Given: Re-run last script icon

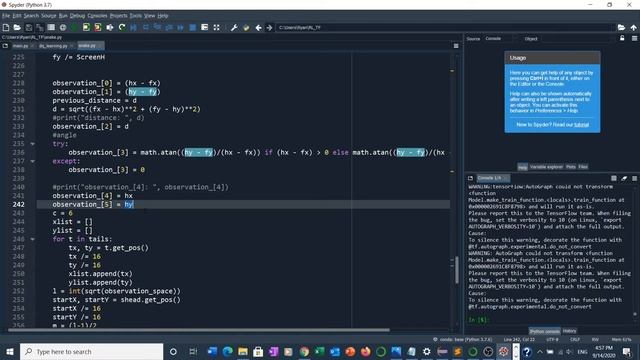Looking at the screenshot, I should point(122,27).
